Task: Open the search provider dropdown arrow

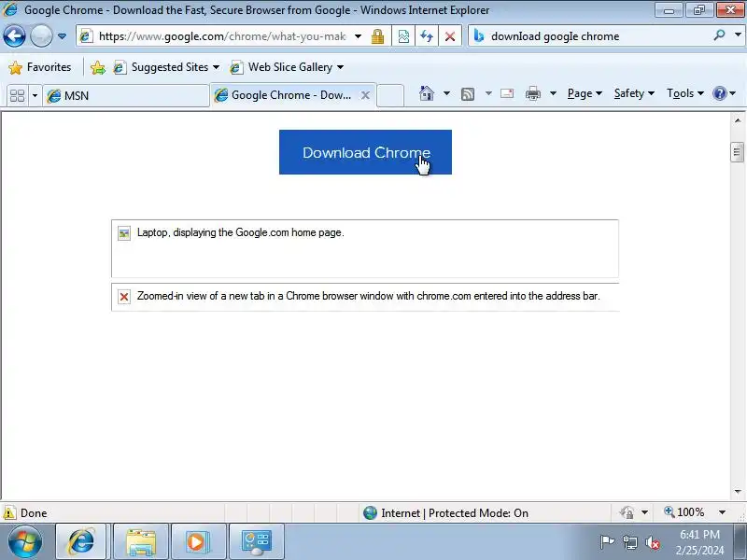Action: 738,35
